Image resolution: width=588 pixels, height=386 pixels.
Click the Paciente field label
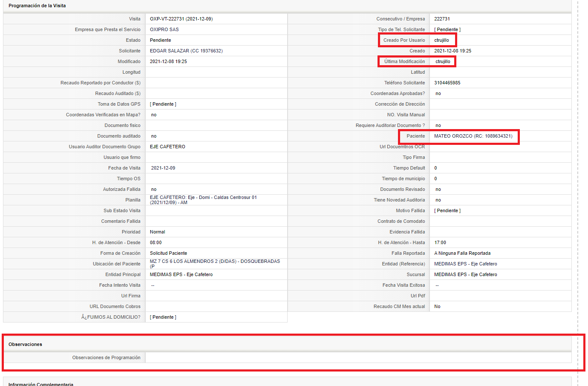coord(415,136)
